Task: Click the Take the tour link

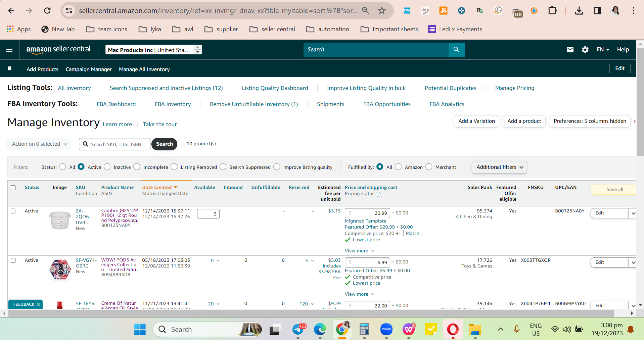Action: [160, 124]
